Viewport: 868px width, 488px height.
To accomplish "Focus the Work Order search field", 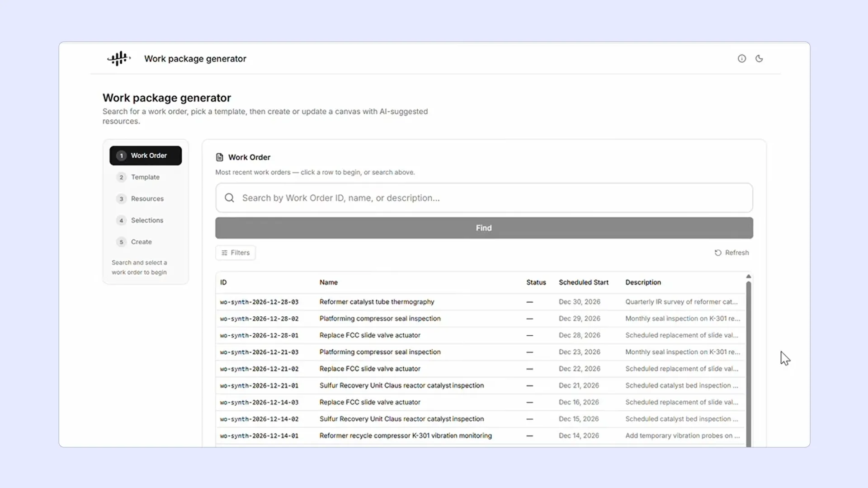I will [x=484, y=198].
